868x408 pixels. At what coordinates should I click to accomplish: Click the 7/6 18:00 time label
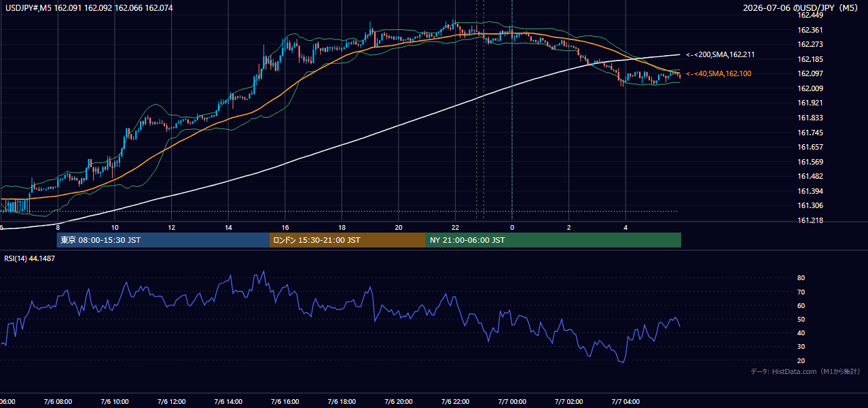tap(342, 402)
